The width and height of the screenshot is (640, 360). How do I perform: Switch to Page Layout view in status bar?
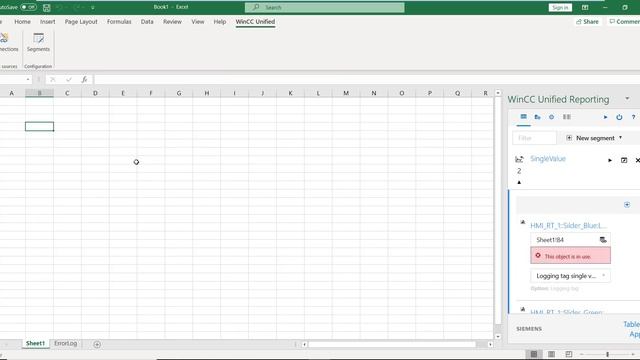pyautogui.click(x=551, y=354)
